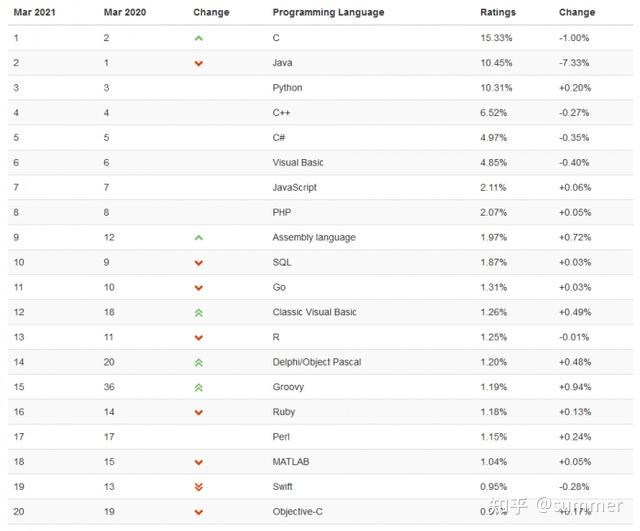Image resolution: width=640 pixels, height=531 pixels.
Task: Select the Python language name
Action: point(287,88)
